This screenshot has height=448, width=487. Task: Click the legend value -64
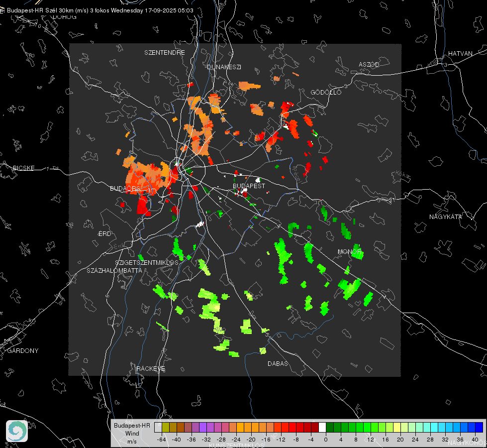[x=161, y=440]
